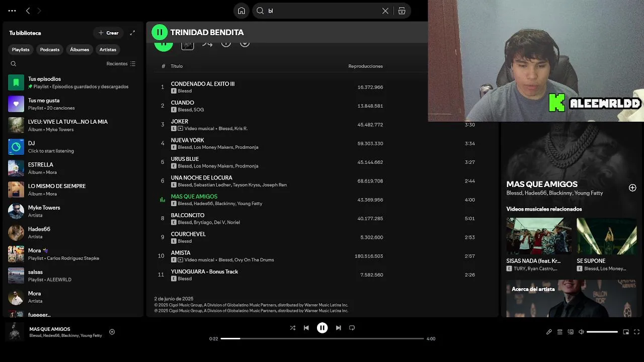Skip to previous track

[x=306, y=328]
